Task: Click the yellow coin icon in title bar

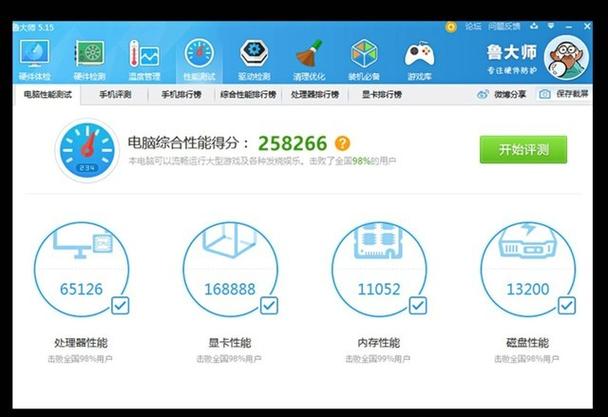Action: click(x=451, y=27)
